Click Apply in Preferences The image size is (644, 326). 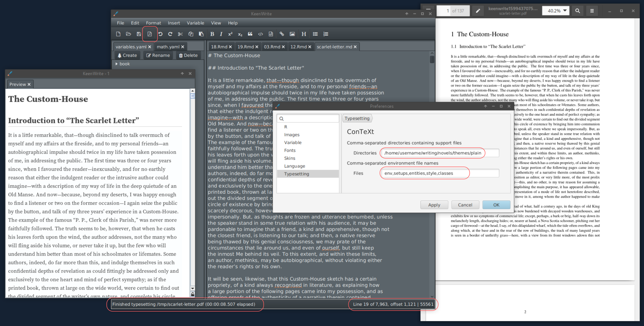(x=434, y=205)
